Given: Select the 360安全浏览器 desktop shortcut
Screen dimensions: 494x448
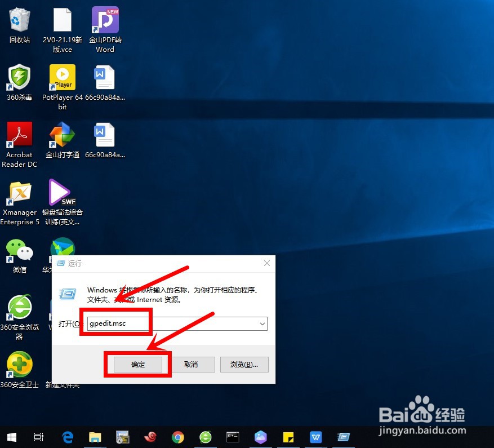Looking at the screenshot, I should point(20,317).
